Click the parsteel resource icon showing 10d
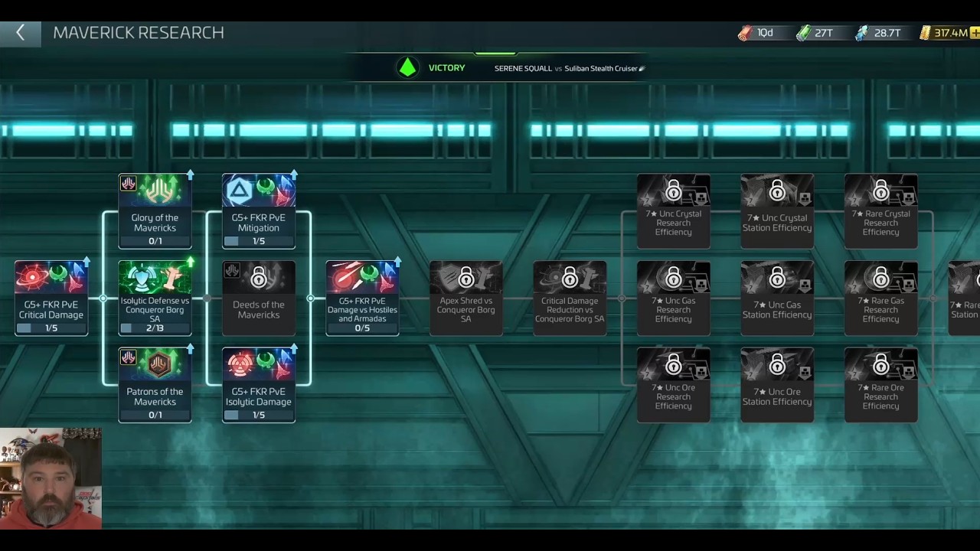The image size is (980, 551). pyautogui.click(x=745, y=33)
